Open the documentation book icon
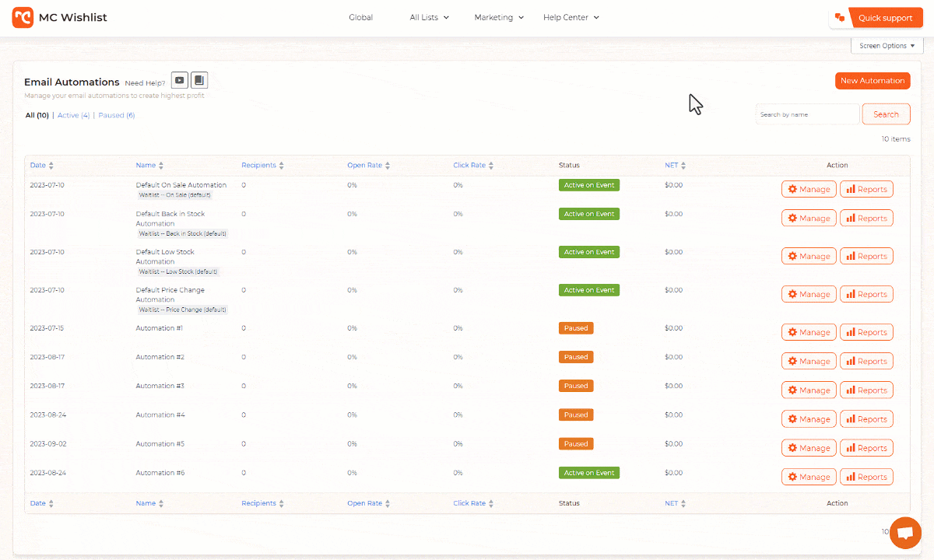Image resolution: width=934 pixels, height=560 pixels. (199, 80)
